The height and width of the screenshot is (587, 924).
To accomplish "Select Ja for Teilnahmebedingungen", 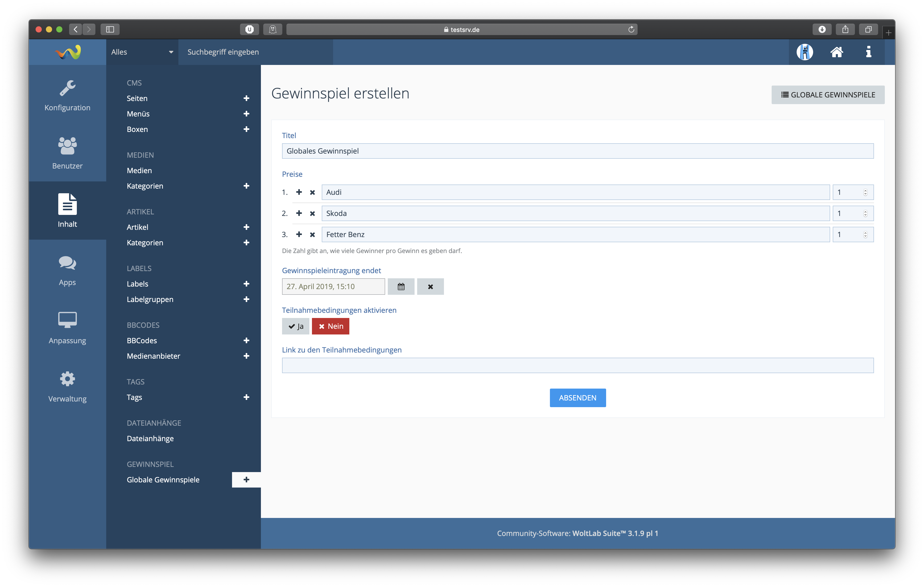I will coord(295,326).
